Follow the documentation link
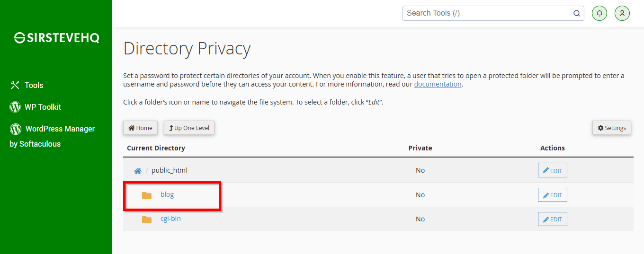Image resolution: width=644 pixels, height=254 pixels. pyautogui.click(x=438, y=84)
